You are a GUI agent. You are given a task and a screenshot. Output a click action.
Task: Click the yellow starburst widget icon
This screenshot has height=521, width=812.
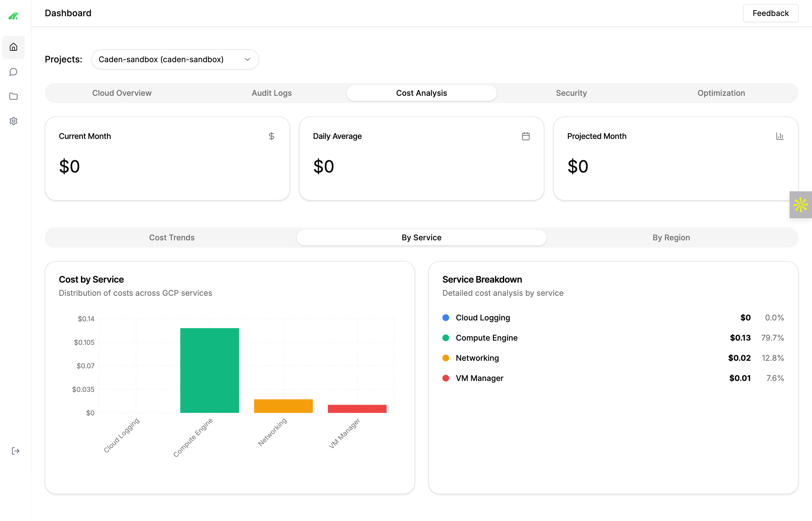[x=801, y=205]
